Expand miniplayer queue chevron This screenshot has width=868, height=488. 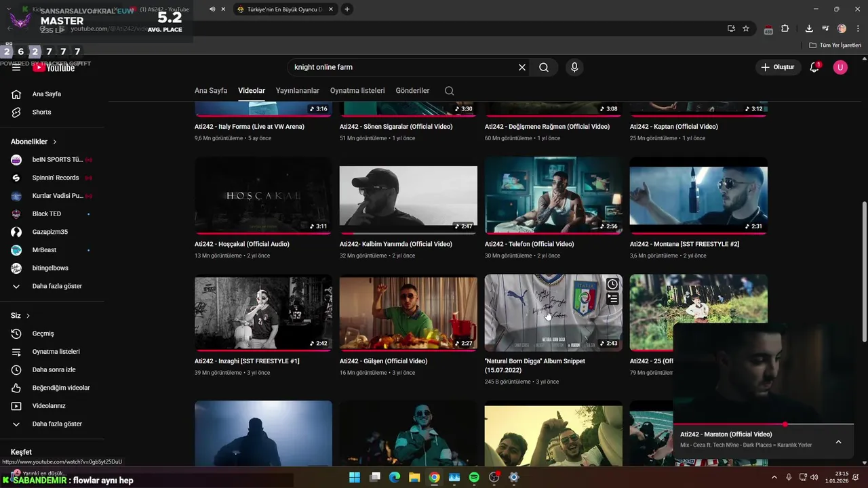coord(838,442)
